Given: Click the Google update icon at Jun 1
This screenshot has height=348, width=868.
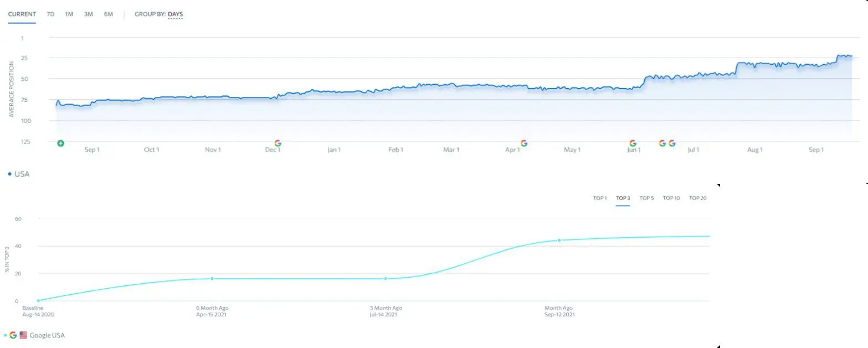Looking at the screenshot, I should tap(633, 143).
